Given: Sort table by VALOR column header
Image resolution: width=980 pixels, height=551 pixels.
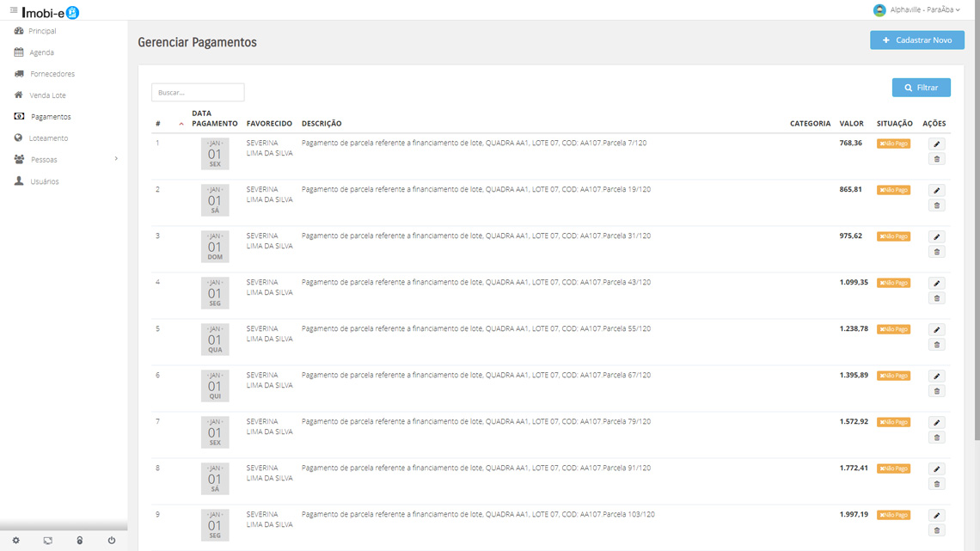Looking at the screenshot, I should coord(851,124).
